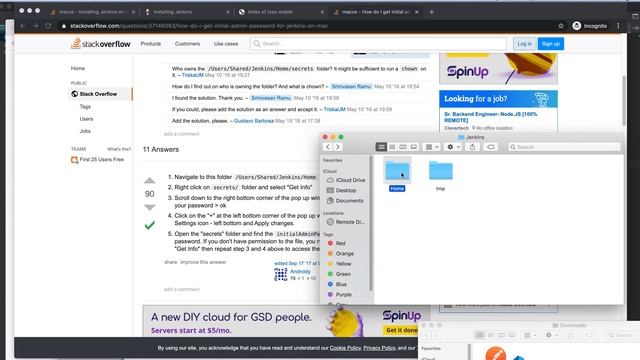Go back in the Jenkins Finder window

[x=328, y=147]
